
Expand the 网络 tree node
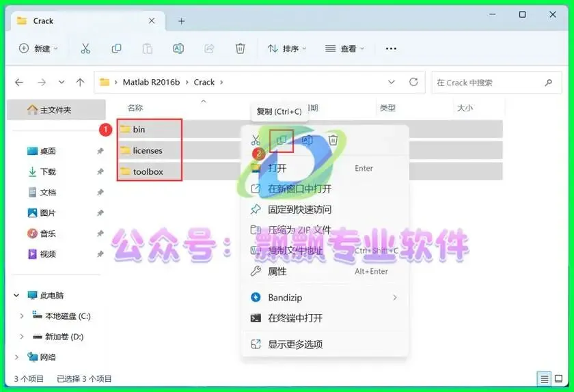tap(16, 357)
